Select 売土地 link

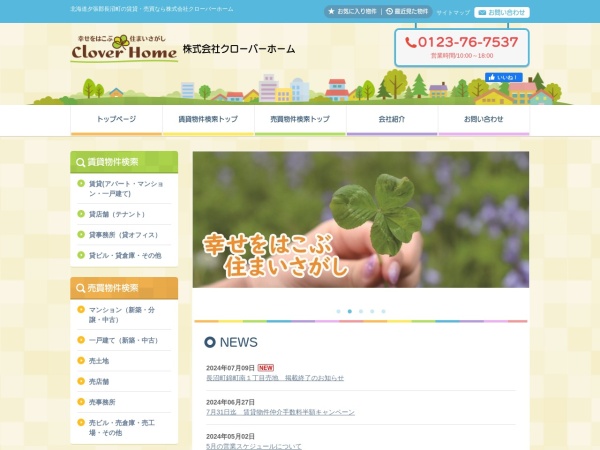click(99, 361)
